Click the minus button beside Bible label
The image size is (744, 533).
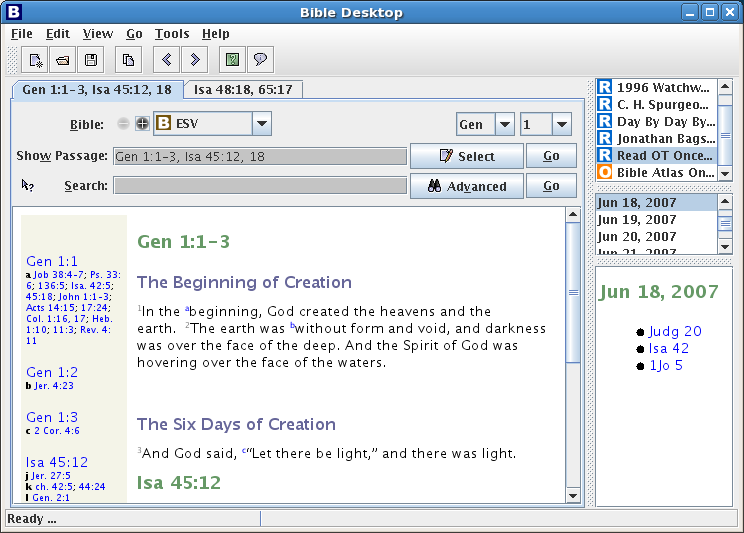coord(123,124)
